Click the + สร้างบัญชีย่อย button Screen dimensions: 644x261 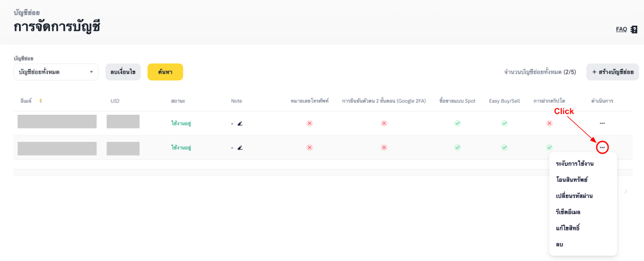612,72
